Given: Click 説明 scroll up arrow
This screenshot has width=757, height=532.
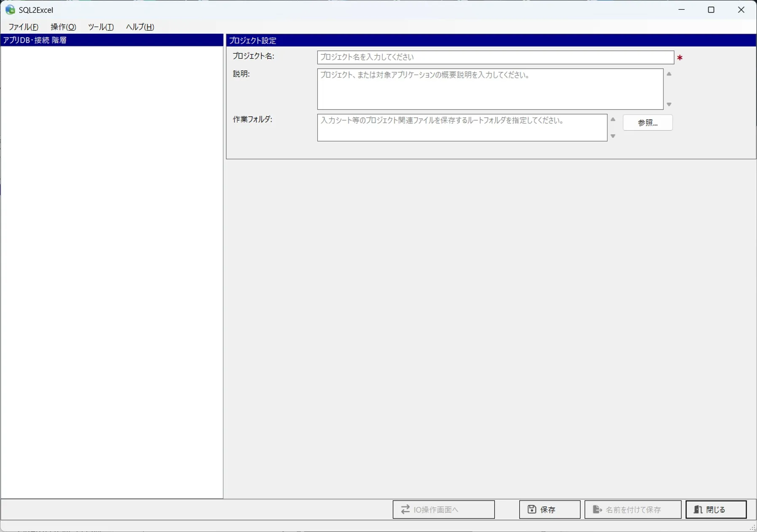Looking at the screenshot, I should click(669, 74).
